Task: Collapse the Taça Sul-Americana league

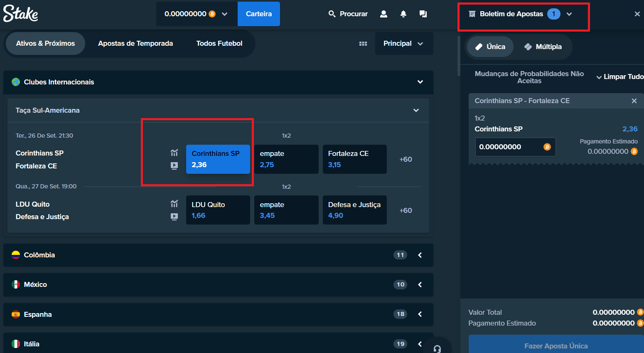Action: coord(416,110)
